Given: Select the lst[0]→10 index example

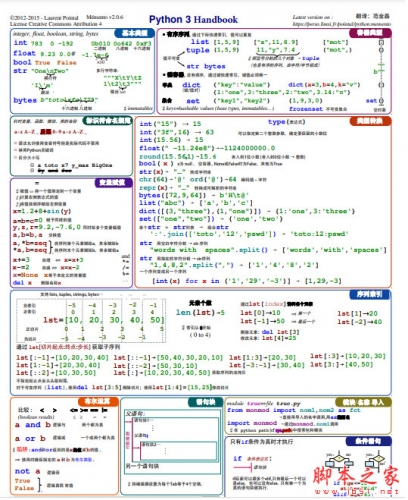Looking at the screenshot, I should coord(260,313).
